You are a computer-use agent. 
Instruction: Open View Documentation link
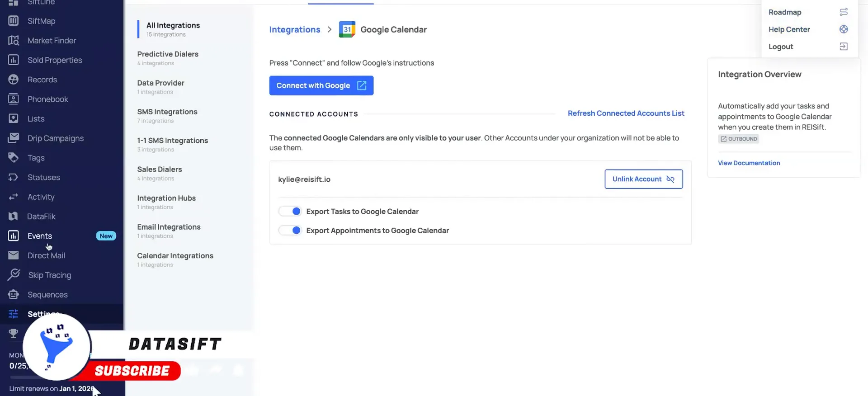coord(749,163)
